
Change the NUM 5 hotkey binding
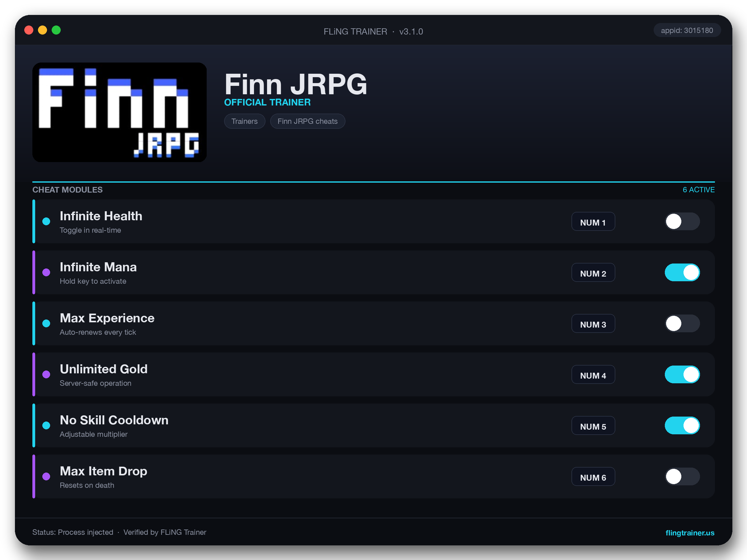593,426
